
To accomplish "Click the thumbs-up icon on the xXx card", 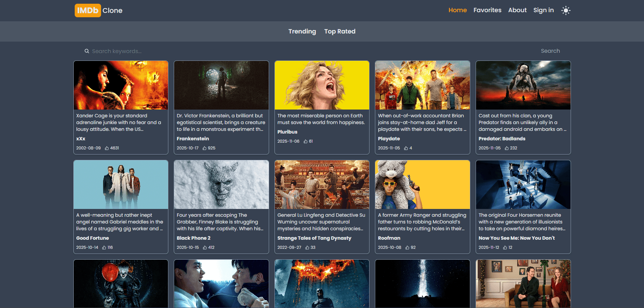I will coord(107,148).
